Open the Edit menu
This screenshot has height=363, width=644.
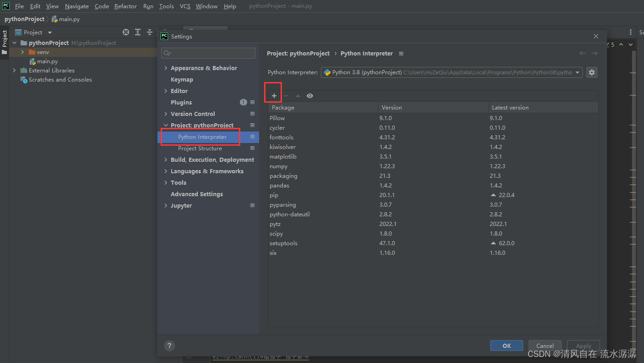(35, 6)
